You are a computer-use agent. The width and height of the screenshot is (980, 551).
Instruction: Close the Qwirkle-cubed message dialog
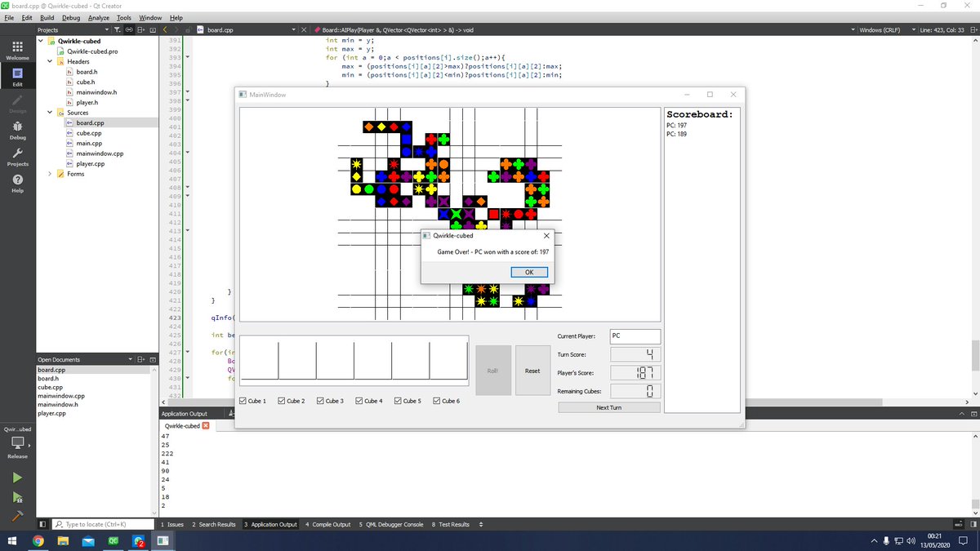pyautogui.click(x=546, y=236)
